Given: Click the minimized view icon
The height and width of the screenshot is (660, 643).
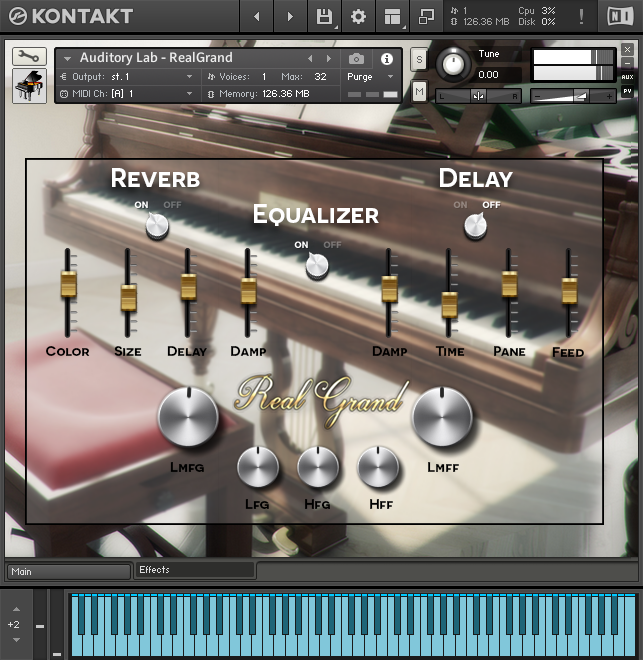Looking at the screenshot, I should pyautogui.click(x=426, y=16).
